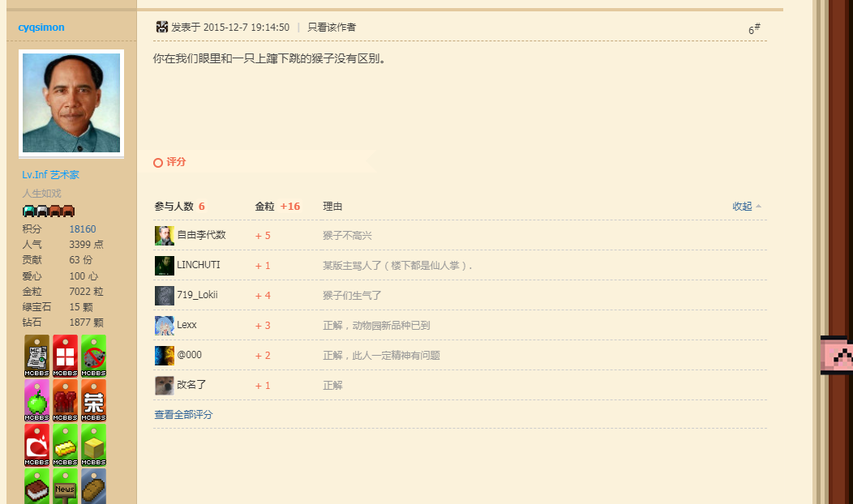Open LINCHUTI user name link
Viewport: 853px width, 504px height.
pos(199,265)
